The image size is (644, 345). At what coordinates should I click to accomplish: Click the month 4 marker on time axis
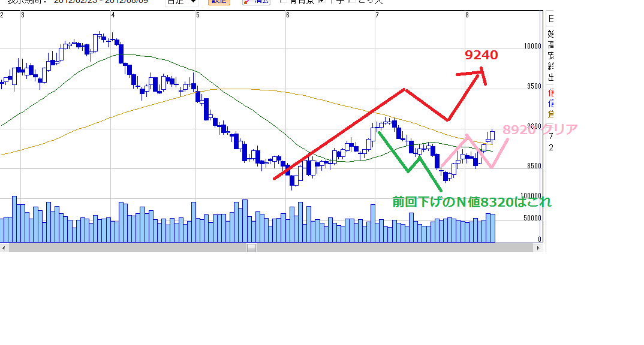tap(113, 15)
